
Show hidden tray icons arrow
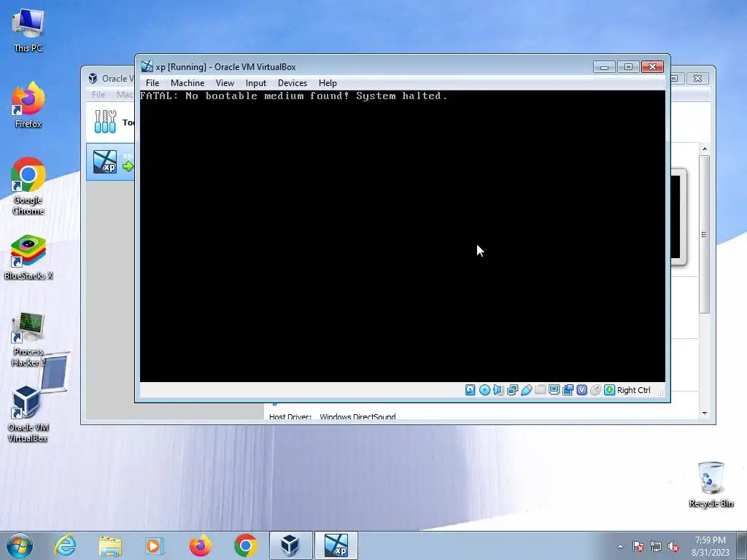coord(620,546)
